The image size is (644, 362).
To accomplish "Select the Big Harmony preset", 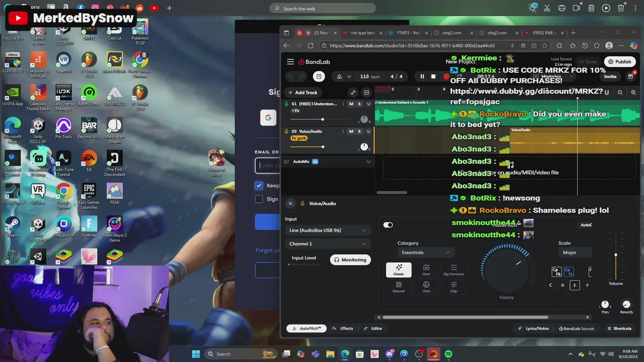I will coord(453,270).
